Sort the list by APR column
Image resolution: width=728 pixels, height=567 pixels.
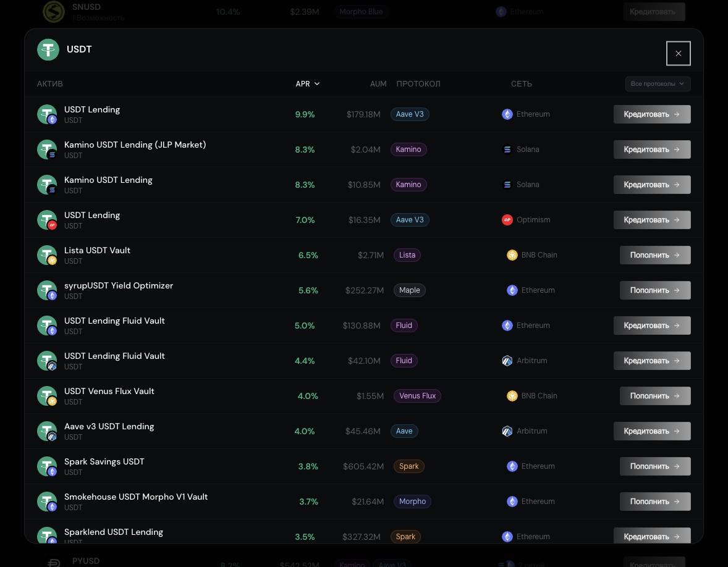pos(307,84)
